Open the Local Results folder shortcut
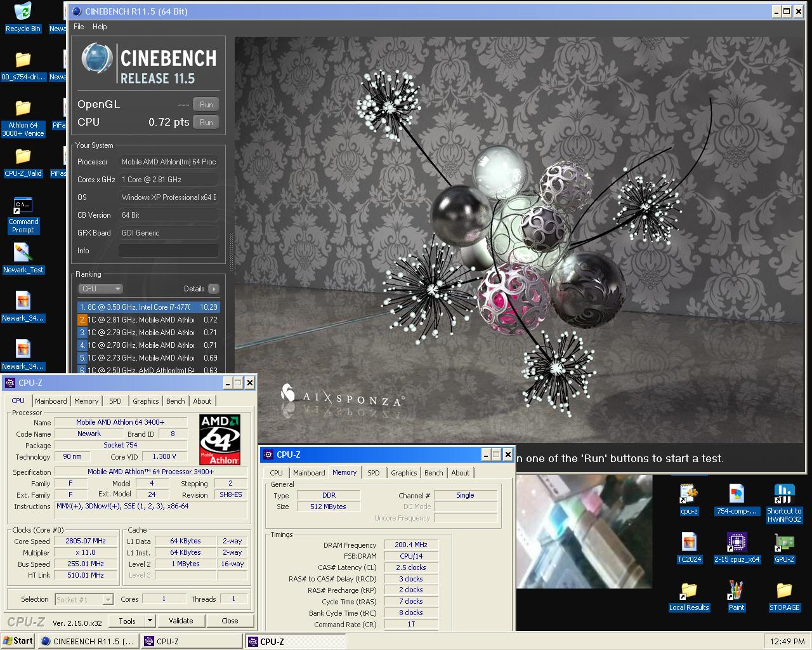Viewport: 812px width, 650px height. tap(689, 596)
